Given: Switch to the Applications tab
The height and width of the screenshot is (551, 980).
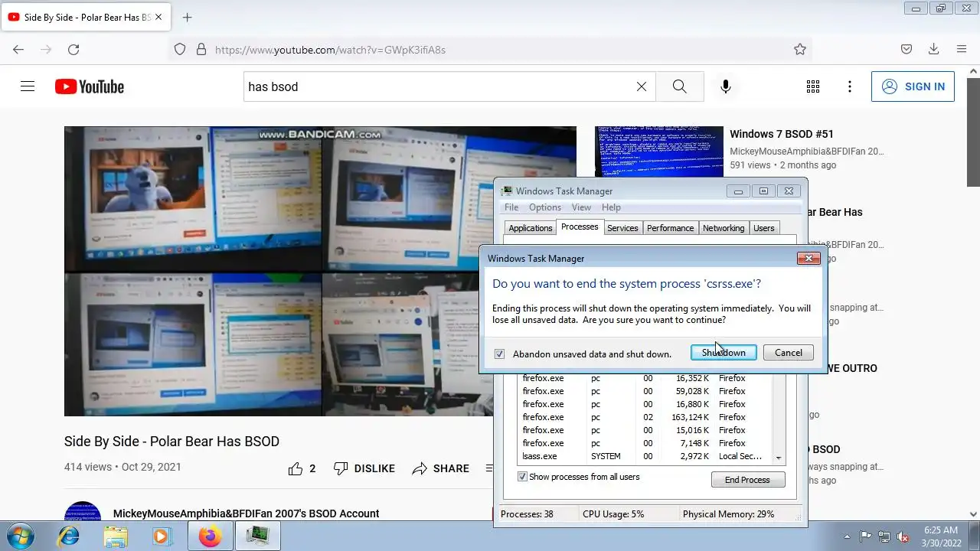Looking at the screenshot, I should pos(530,228).
